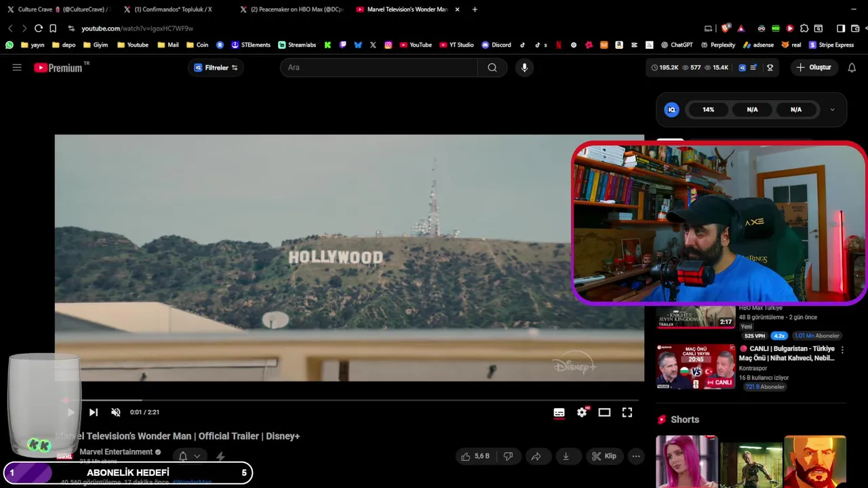Open options for Bulgaristan - Türkiye video

click(842, 350)
